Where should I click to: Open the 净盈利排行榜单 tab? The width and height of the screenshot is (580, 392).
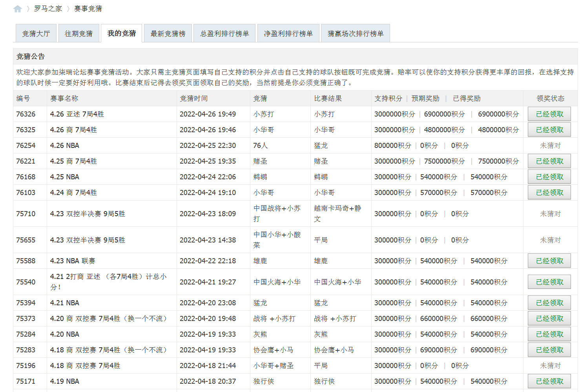pos(288,34)
